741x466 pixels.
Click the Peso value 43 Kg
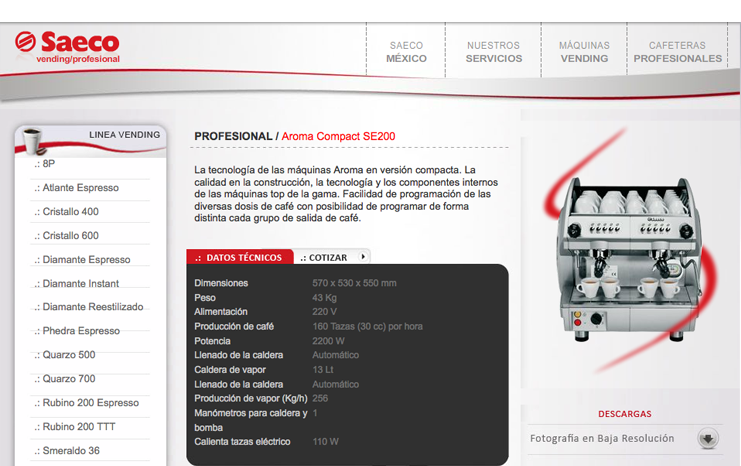tap(324, 298)
